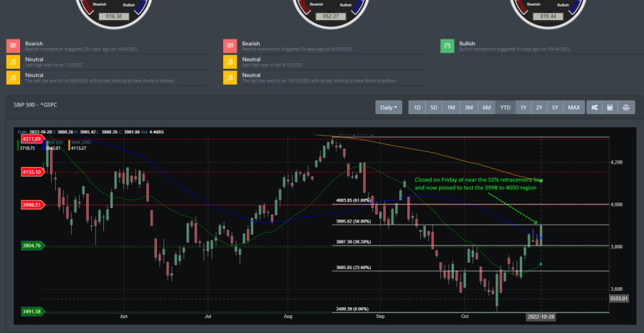The height and width of the screenshot is (333, 644).
Task: Click the Bearish icon triggered 39 days ago
Action: click(x=230, y=46)
